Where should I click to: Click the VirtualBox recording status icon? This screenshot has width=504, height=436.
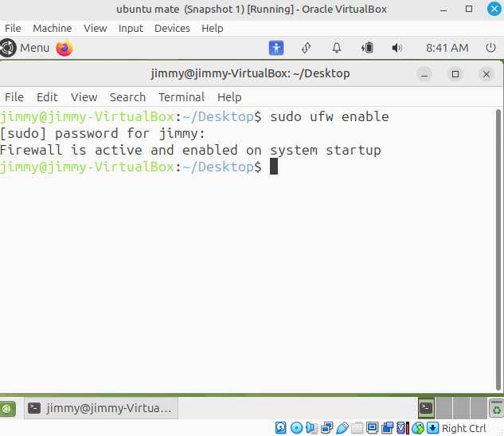pos(387,428)
